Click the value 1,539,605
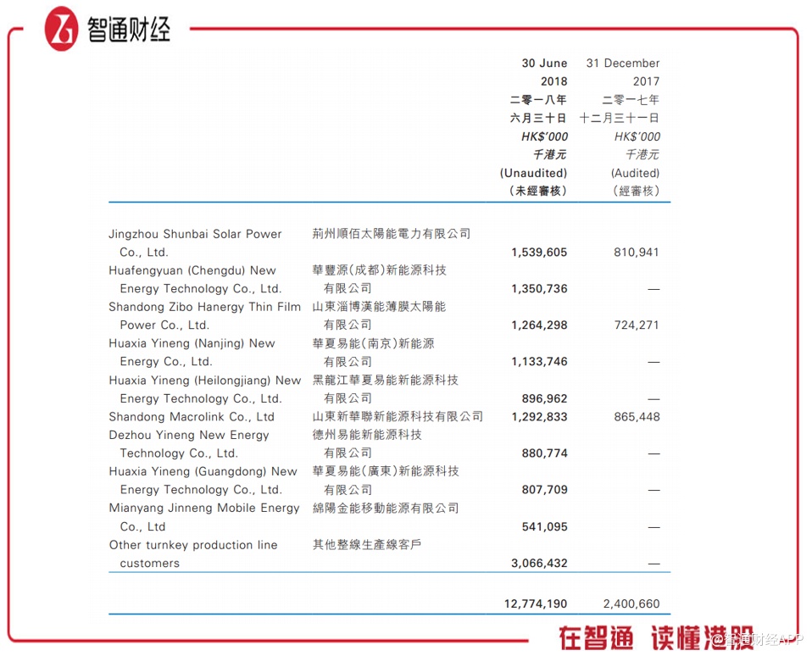This screenshot has height=656, width=812. pos(539,253)
